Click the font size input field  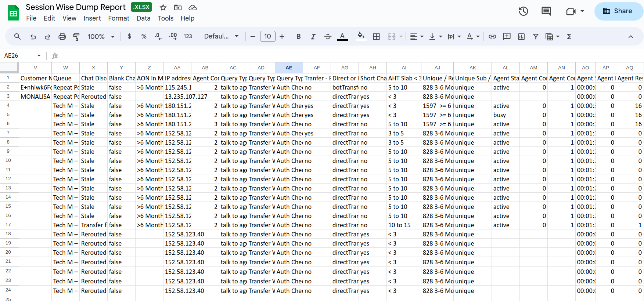click(x=267, y=37)
